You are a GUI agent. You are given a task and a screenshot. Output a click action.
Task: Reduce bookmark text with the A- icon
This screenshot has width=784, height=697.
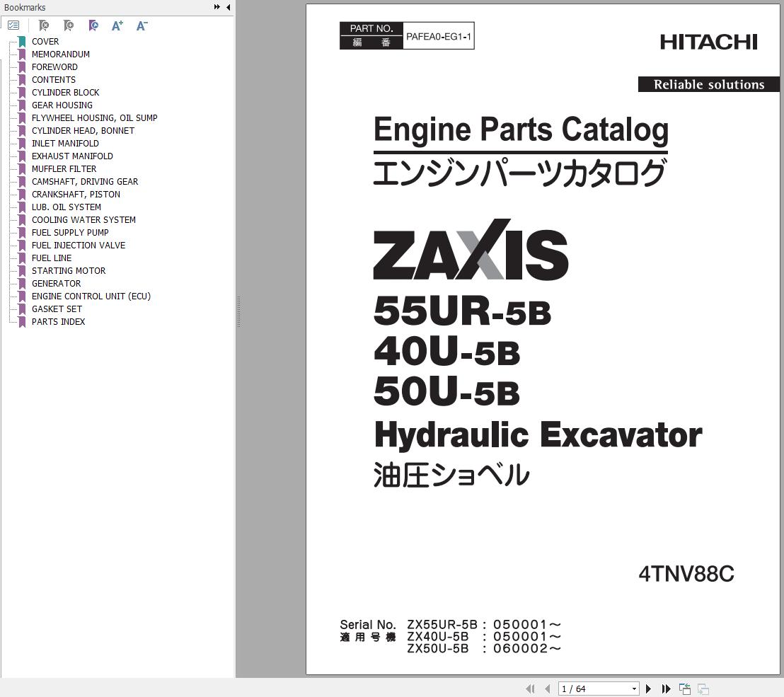pos(142,25)
